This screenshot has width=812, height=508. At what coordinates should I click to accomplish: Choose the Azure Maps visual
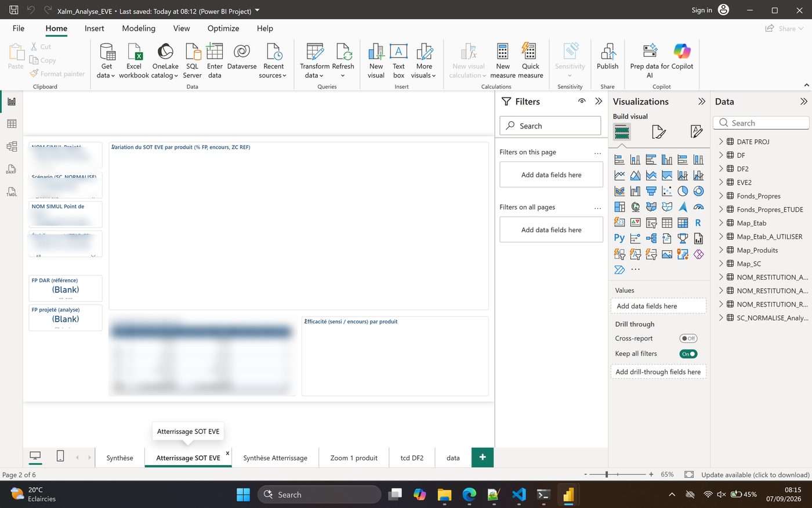pos(683,207)
